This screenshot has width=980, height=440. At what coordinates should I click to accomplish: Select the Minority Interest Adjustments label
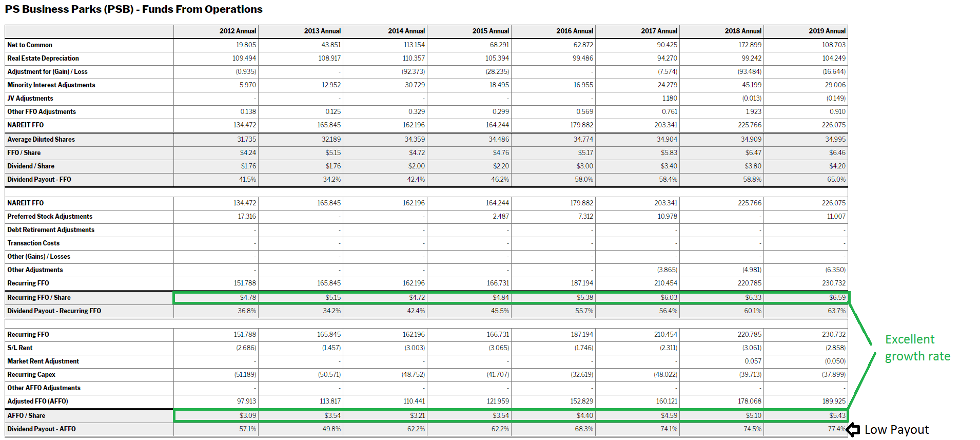click(51, 85)
